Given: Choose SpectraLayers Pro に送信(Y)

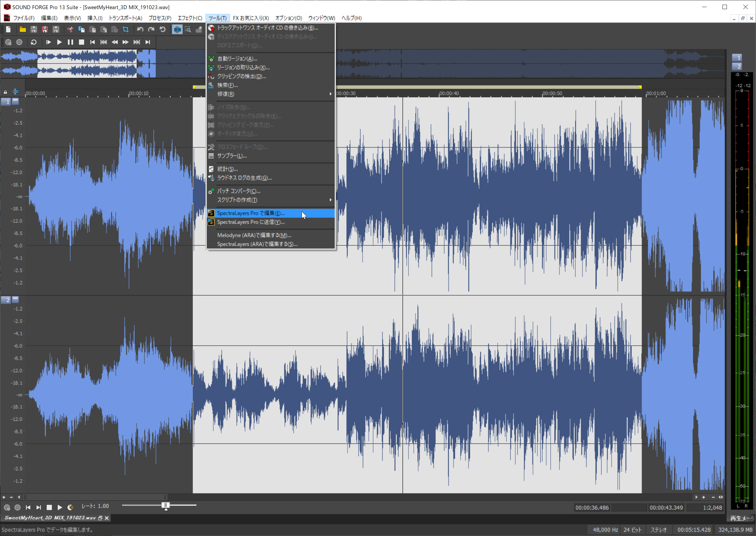Looking at the screenshot, I should pos(271,222).
